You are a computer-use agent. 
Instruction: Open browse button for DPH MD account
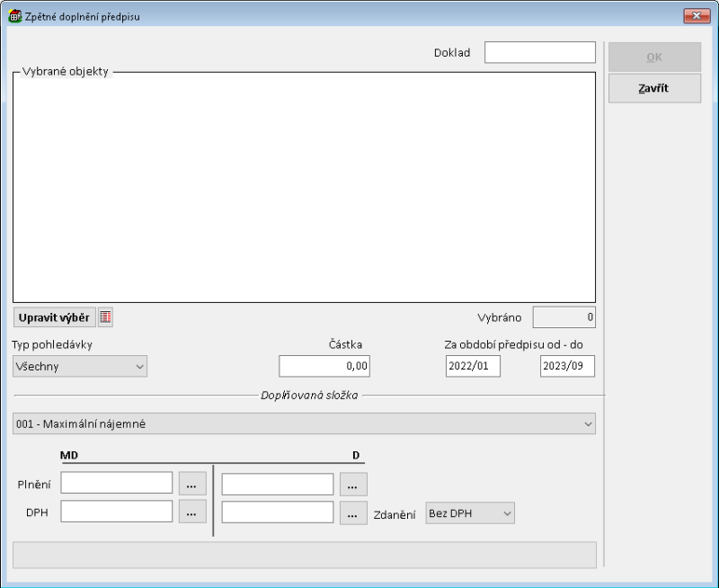pos(192,512)
